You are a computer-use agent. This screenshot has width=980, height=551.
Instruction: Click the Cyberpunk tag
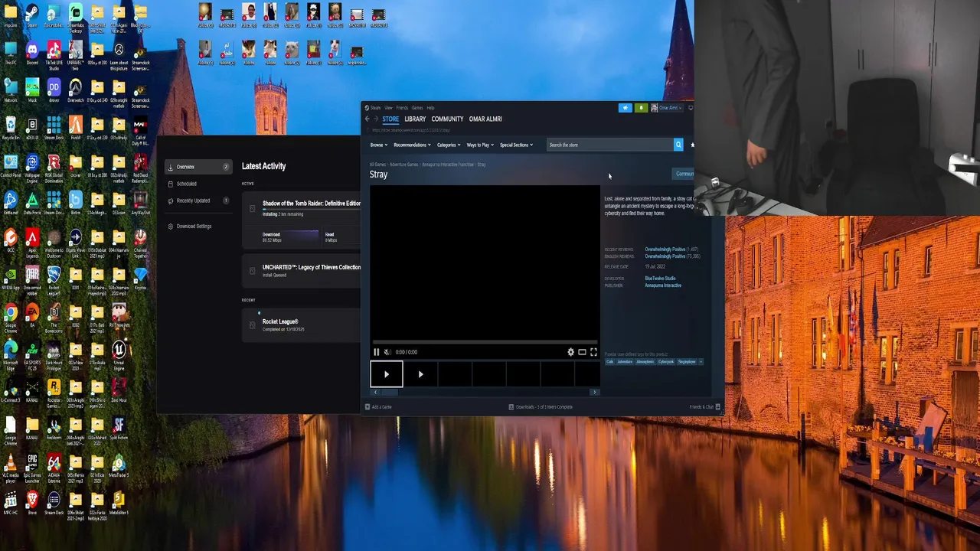click(x=666, y=362)
